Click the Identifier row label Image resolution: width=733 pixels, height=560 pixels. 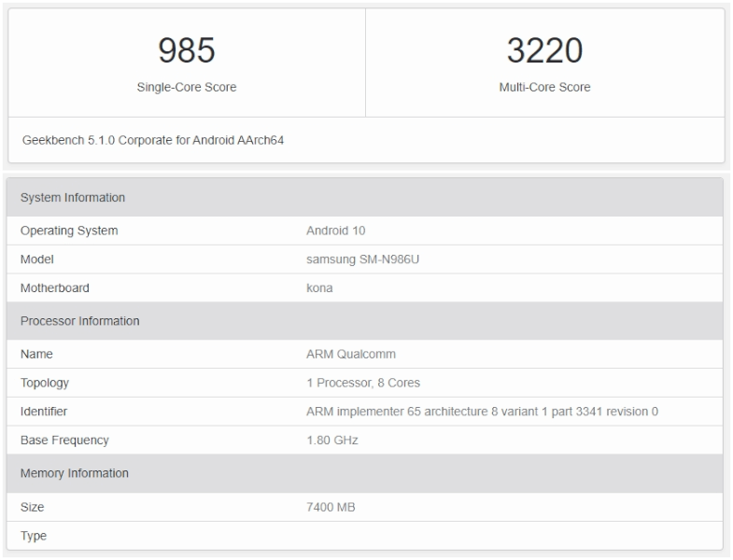click(44, 412)
